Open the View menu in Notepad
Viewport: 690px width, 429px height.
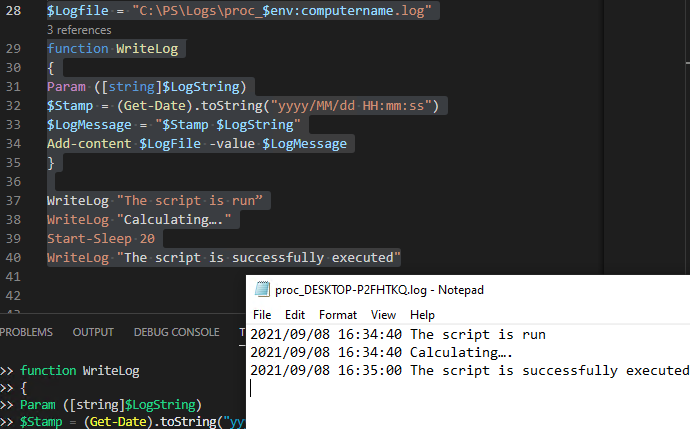pos(384,314)
